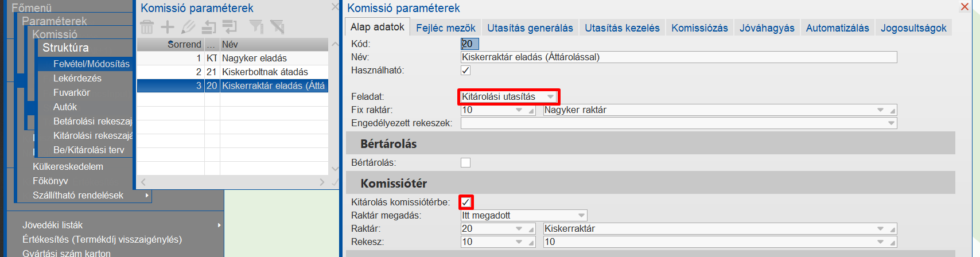Toggle the Használható checkbox

click(465, 71)
